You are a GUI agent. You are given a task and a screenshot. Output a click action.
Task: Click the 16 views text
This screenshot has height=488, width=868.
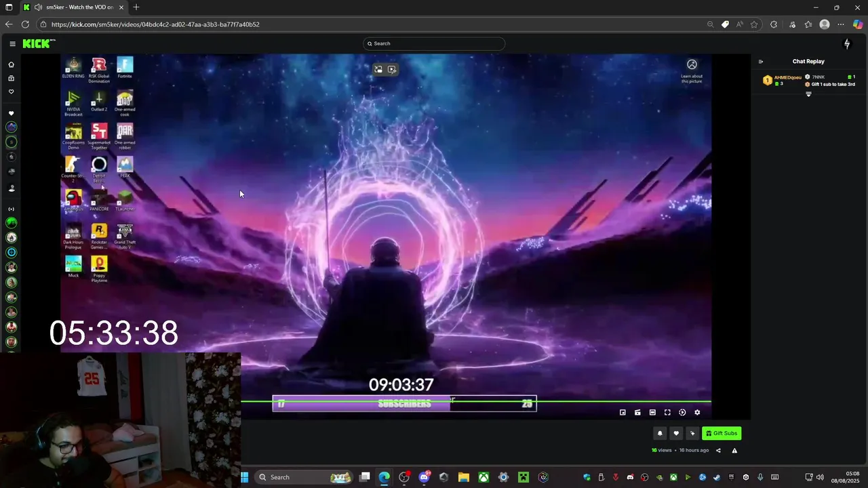[x=662, y=450]
